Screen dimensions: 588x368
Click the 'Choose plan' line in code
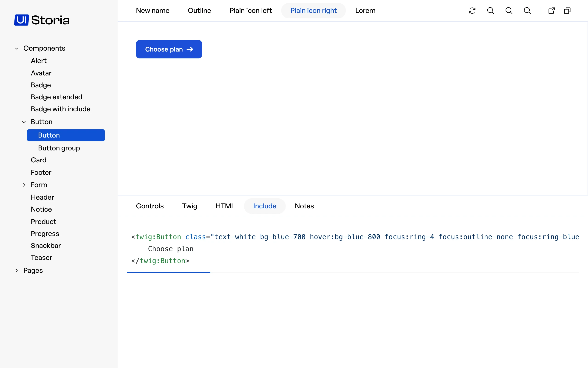171,249
